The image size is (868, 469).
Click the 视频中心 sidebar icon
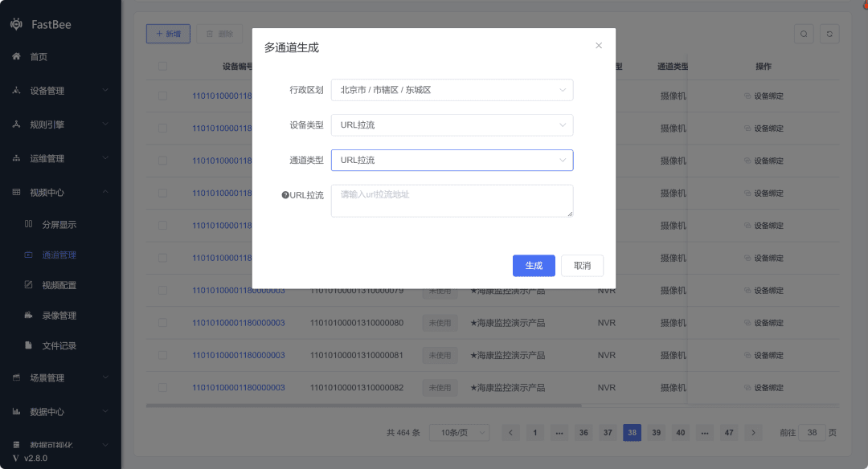click(17, 192)
